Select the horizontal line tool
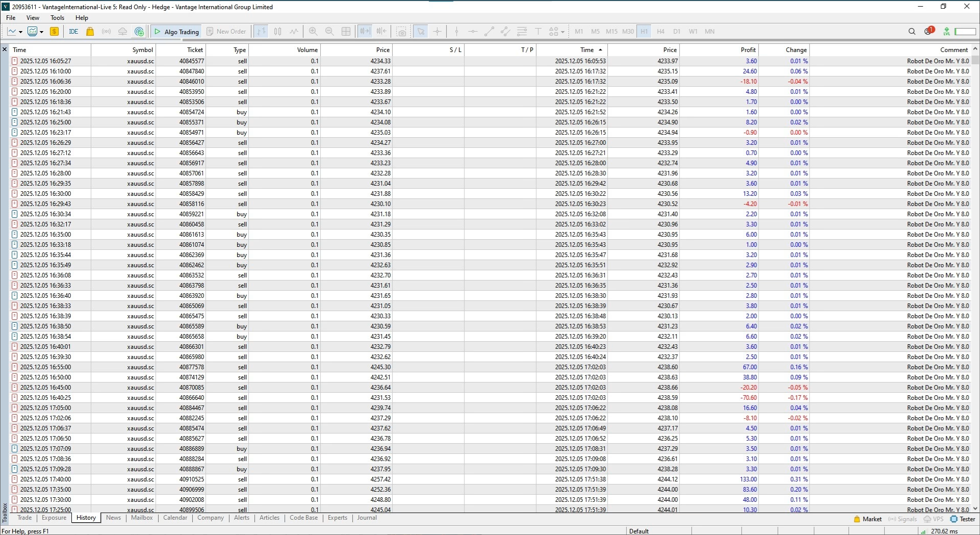 [473, 32]
